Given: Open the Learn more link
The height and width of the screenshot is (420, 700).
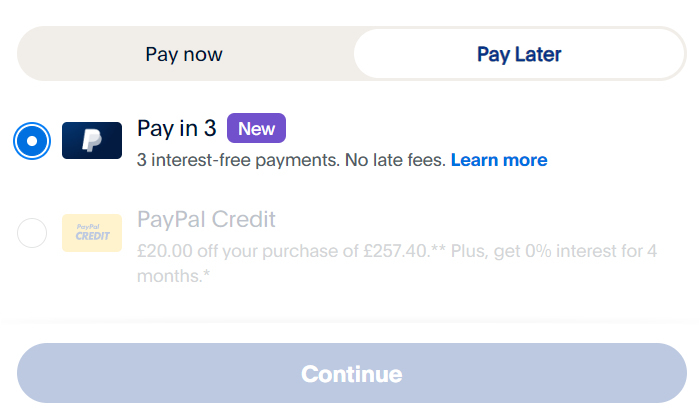Looking at the screenshot, I should tap(499, 160).
